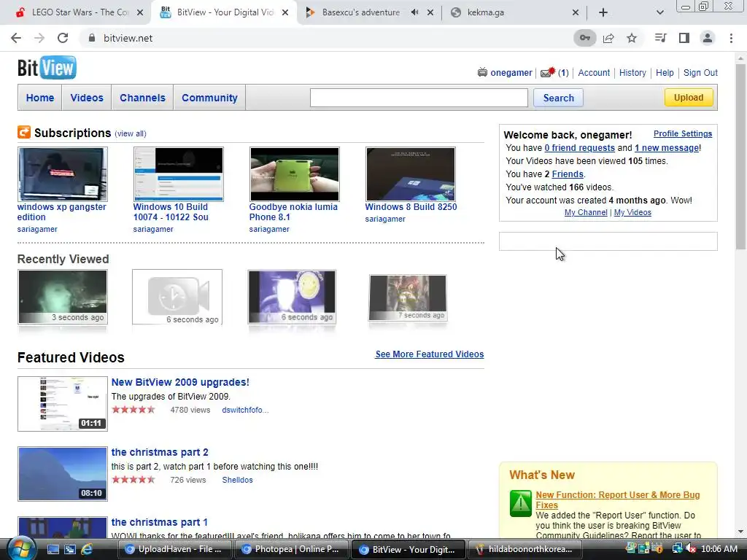This screenshot has width=747, height=560.
Task: Bookmark this page with the star icon
Action: pyautogui.click(x=632, y=38)
